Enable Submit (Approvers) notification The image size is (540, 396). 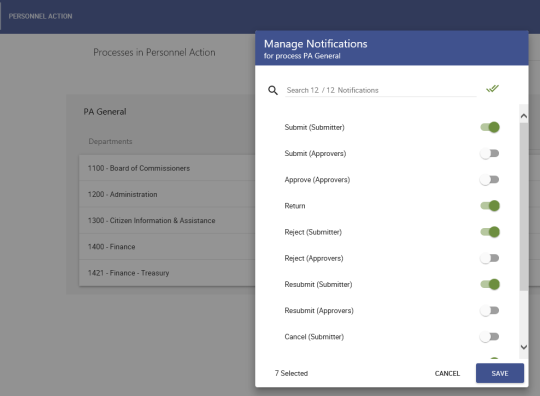490,154
